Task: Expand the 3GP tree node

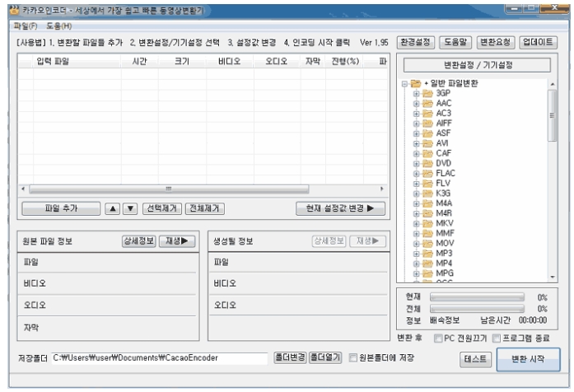Action: tap(416, 94)
